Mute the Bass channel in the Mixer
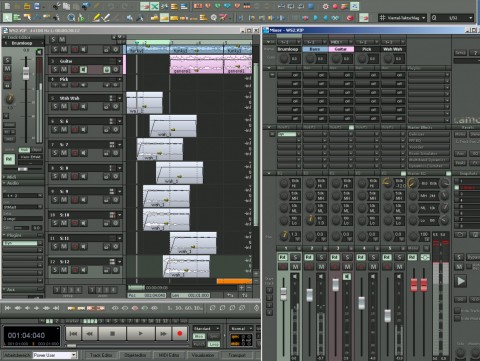Image resolution: width=480 pixels, height=361 pixels. [321, 267]
